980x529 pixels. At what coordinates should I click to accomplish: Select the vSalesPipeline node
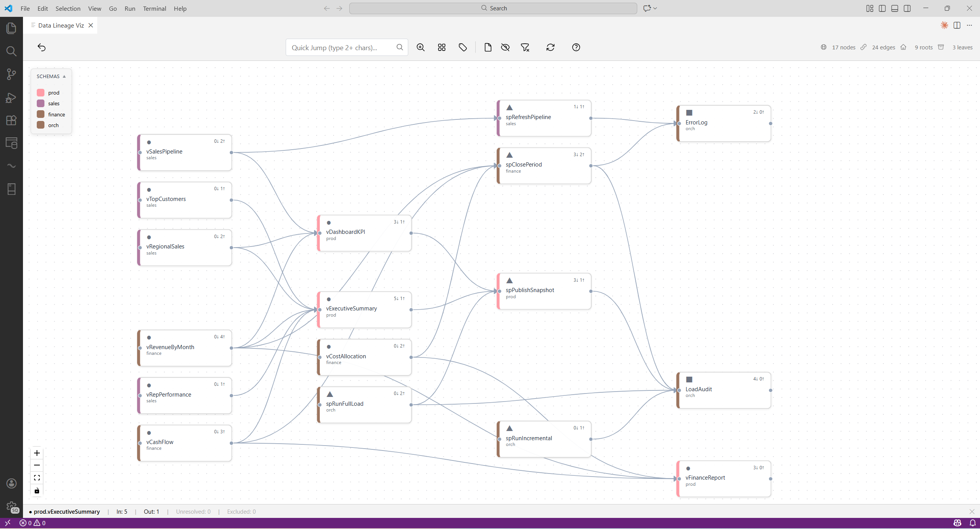click(185, 152)
